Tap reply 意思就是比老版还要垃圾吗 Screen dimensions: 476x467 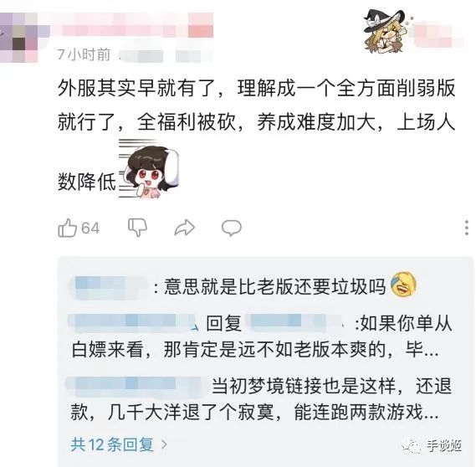[x=274, y=286]
